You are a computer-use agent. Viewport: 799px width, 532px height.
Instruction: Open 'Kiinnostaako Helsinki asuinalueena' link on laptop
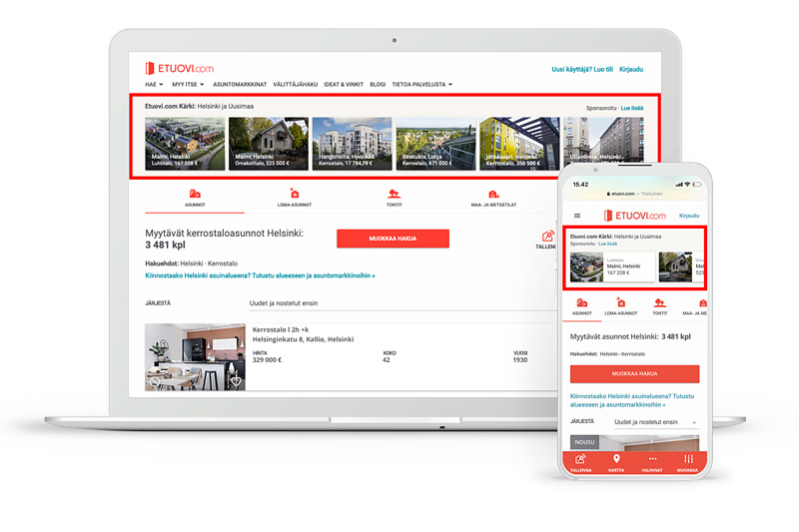point(260,275)
